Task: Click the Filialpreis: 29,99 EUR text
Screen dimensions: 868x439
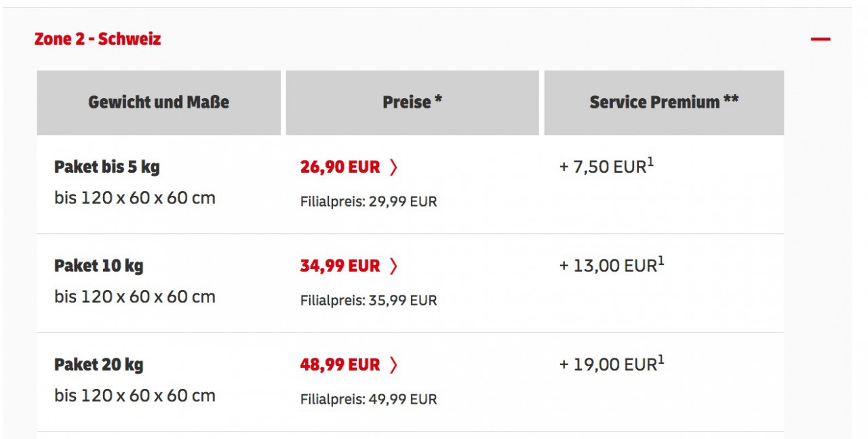Action: pos(369,202)
